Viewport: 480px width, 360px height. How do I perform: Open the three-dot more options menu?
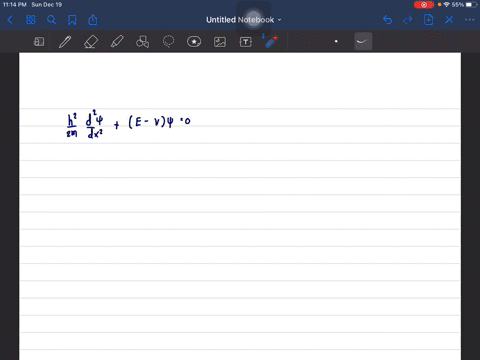pyautogui.click(x=470, y=20)
